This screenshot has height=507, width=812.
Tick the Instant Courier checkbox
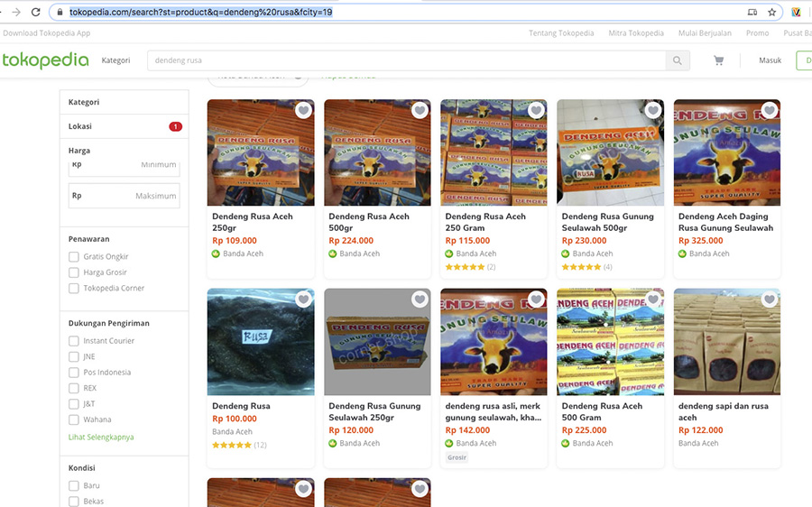(74, 341)
